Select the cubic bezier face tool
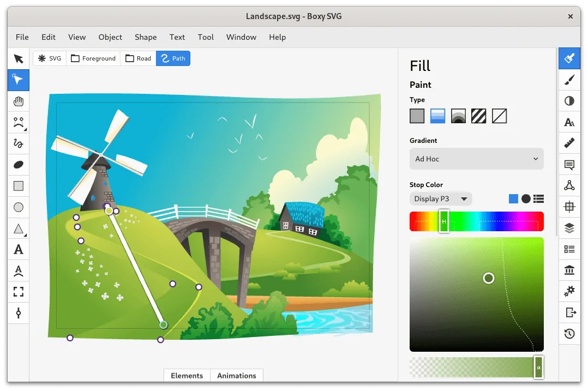Viewport: 588px width, 391px height. click(x=19, y=122)
